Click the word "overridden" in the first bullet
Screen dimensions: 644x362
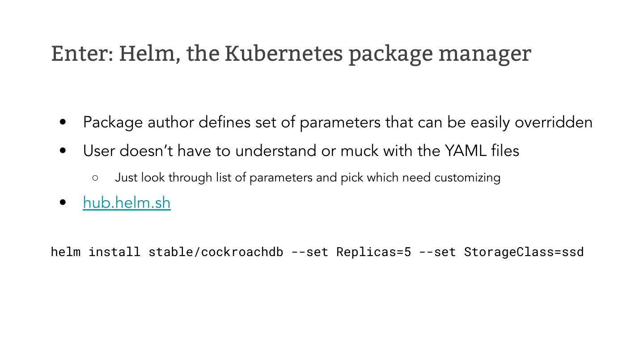(x=553, y=122)
